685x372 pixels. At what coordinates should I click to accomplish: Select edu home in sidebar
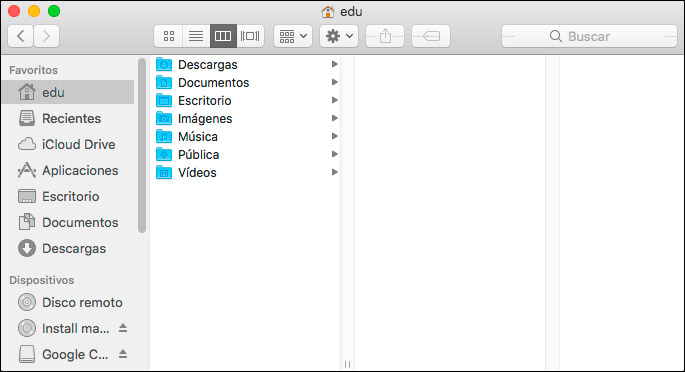68,92
